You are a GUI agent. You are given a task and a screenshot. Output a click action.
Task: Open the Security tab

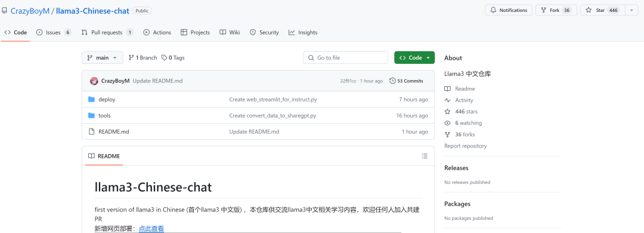(x=264, y=32)
